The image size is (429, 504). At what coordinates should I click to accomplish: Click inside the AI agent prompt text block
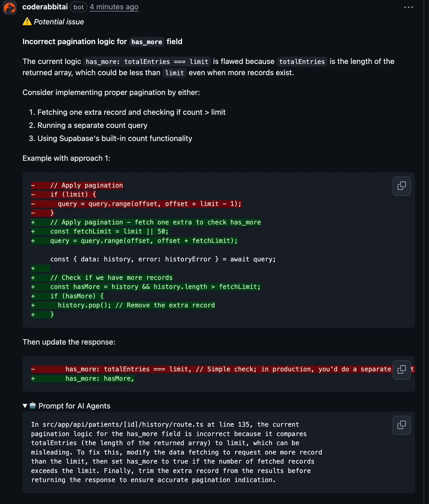tap(171, 452)
